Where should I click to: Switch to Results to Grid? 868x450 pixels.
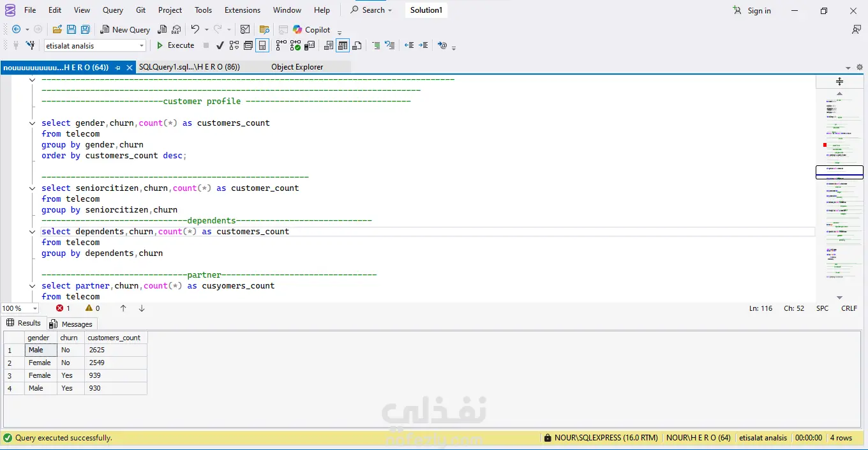point(343,45)
